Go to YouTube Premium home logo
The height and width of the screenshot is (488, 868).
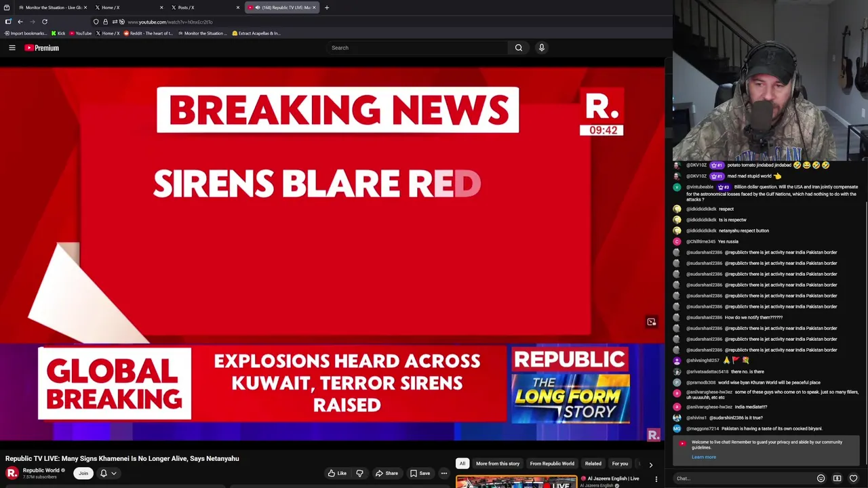coord(42,47)
